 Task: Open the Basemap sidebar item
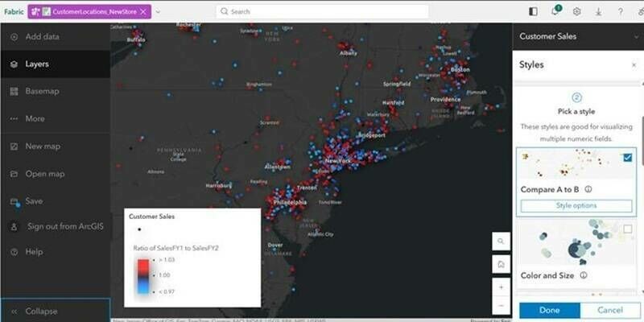tap(55, 91)
